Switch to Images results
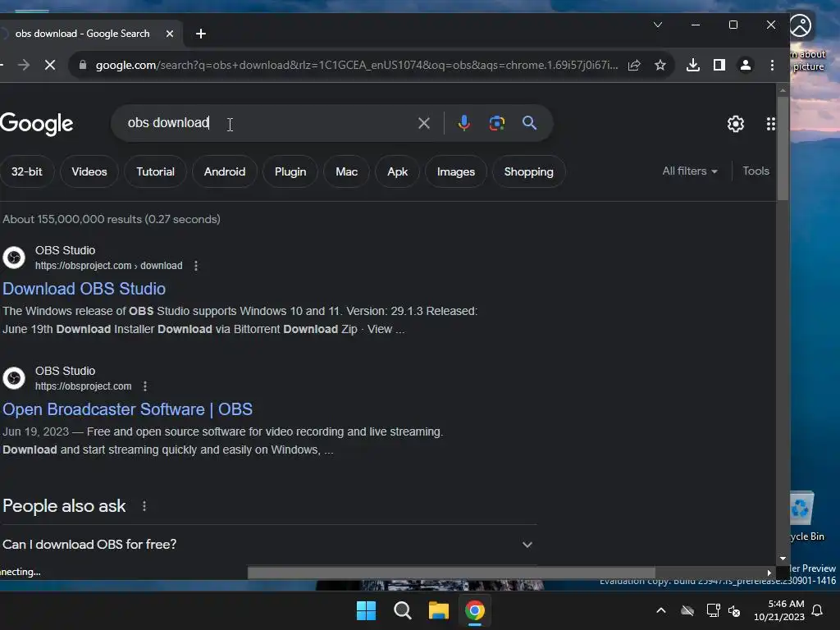 (x=456, y=171)
